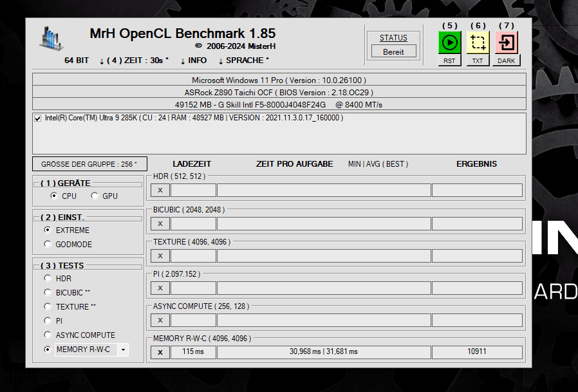Click the MrH Benchmark logo icon
The image size is (578, 392).
pos(51,39)
